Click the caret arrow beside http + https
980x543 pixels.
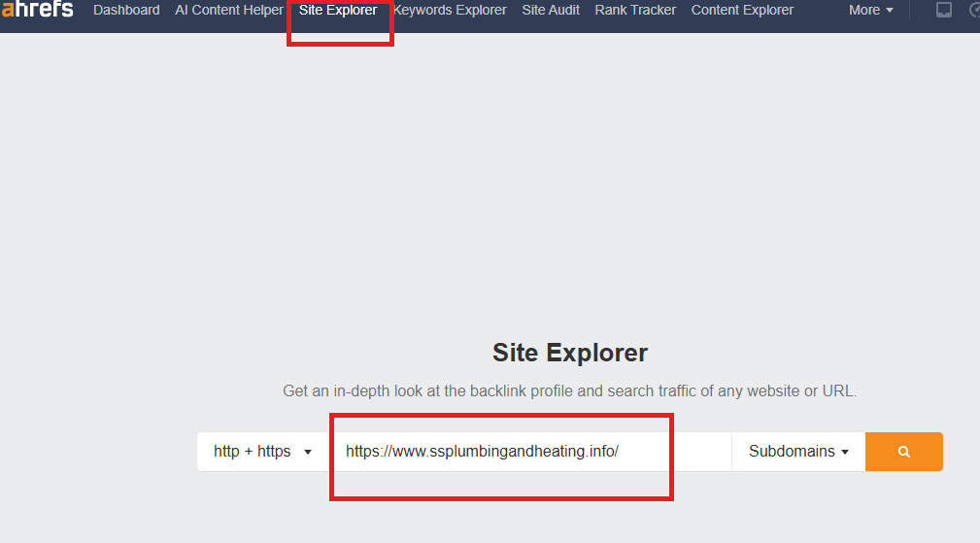point(308,453)
